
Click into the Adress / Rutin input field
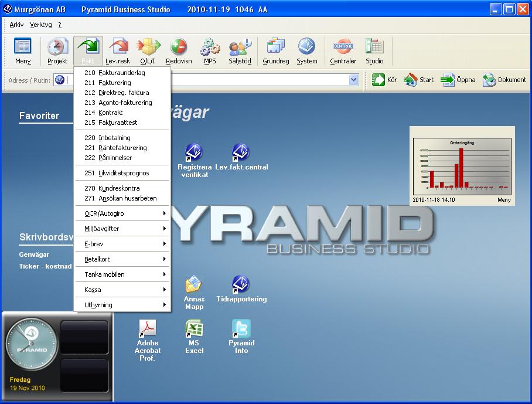[x=207, y=80]
